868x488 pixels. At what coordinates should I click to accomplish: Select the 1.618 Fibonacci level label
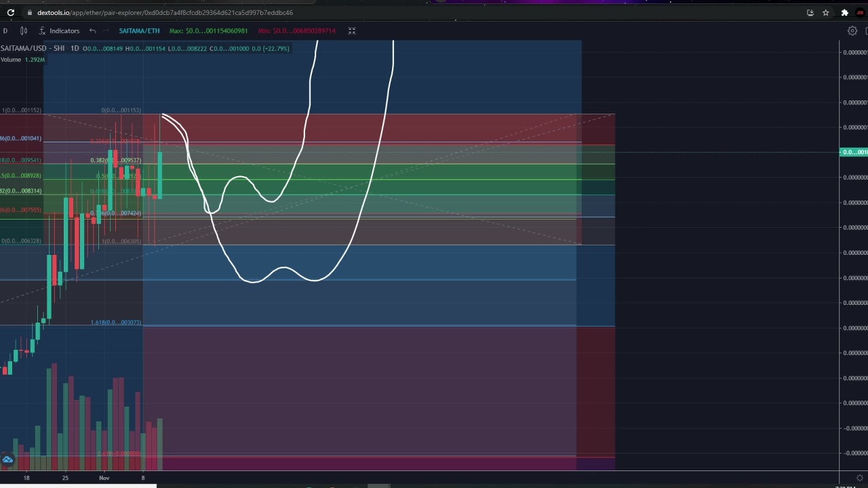[116, 323]
